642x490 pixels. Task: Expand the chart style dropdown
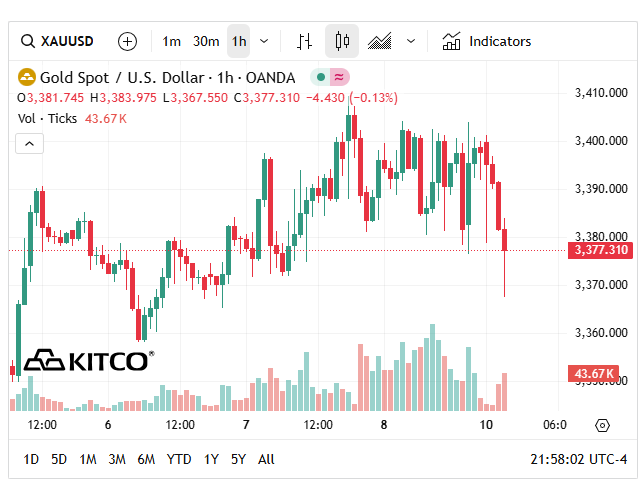[411, 41]
